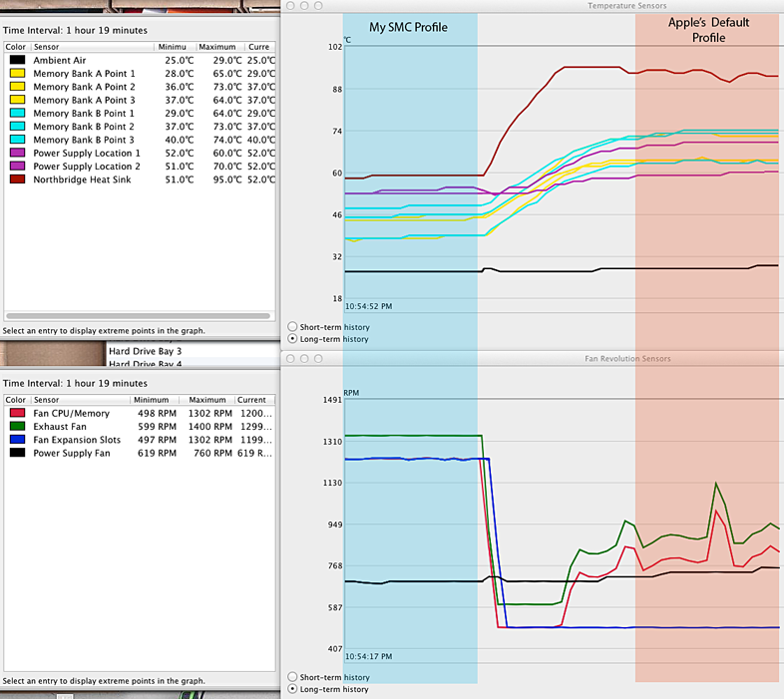Image resolution: width=784 pixels, height=699 pixels.
Task: Click the 10:54:17 PM timestamp in fan graph
Action: (x=368, y=656)
